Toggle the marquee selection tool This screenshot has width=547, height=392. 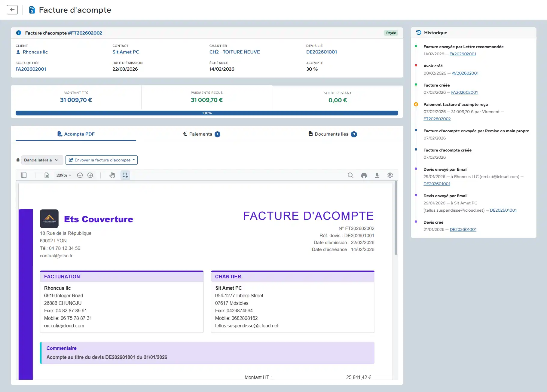(125, 175)
